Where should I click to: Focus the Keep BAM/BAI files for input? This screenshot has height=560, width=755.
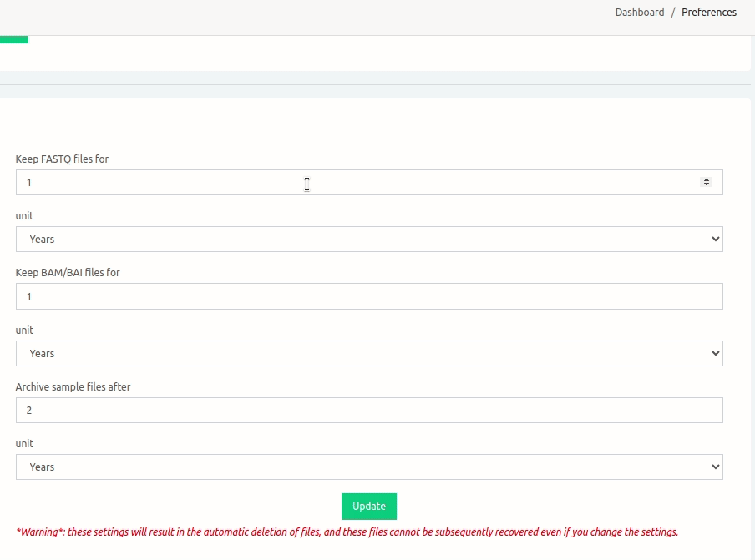tap(368, 297)
